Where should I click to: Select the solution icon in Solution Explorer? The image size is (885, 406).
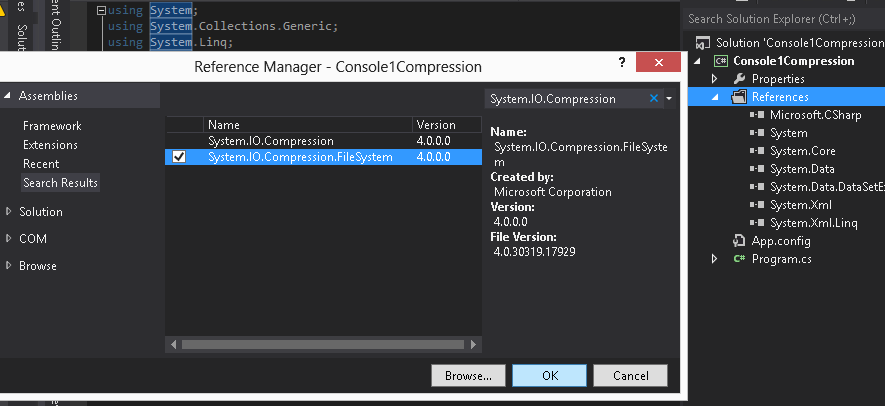click(702, 43)
